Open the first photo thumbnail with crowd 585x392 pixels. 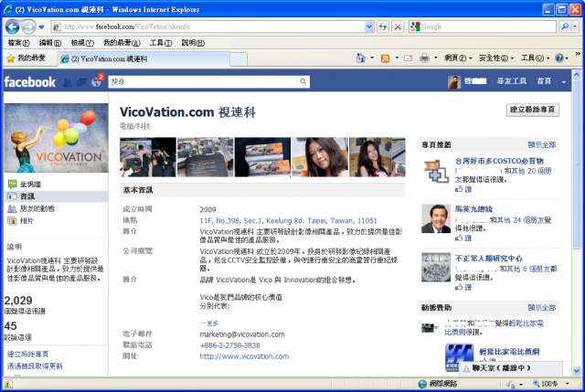click(148, 157)
